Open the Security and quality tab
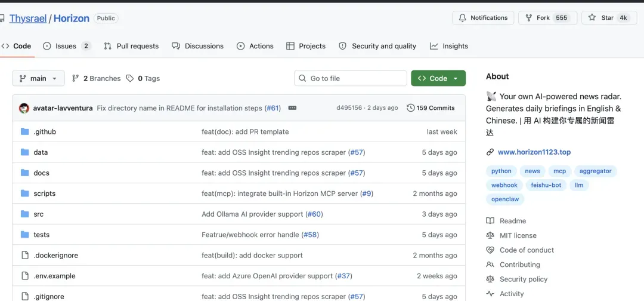The image size is (644, 301). tap(377, 46)
